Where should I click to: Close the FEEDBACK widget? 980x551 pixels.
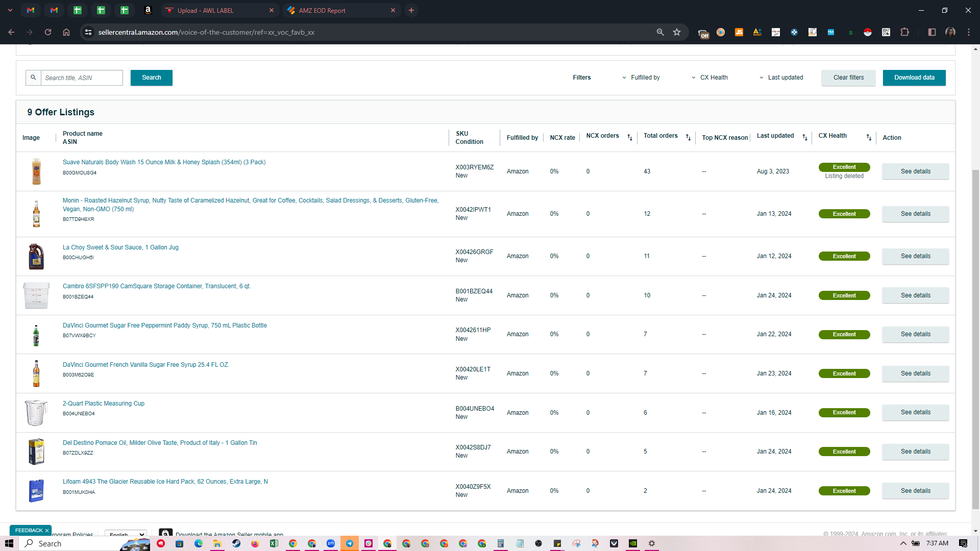[x=46, y=531]
